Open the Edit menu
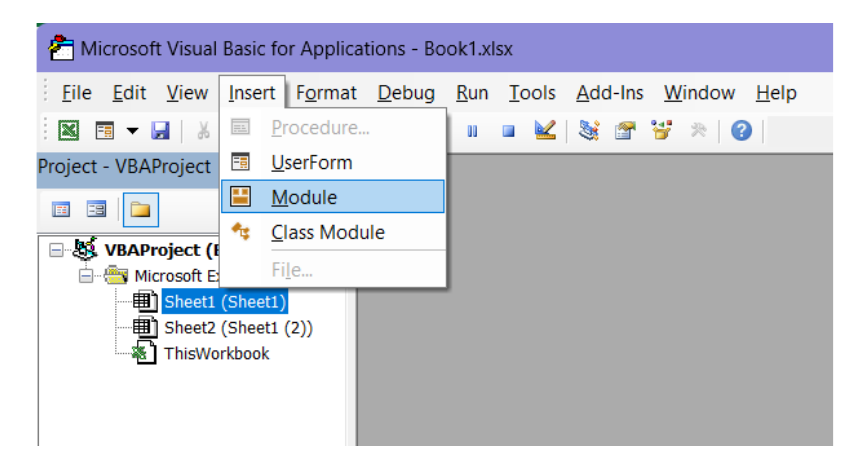Image resolution: width=863 pixels, height=473 pixels. 129,93
